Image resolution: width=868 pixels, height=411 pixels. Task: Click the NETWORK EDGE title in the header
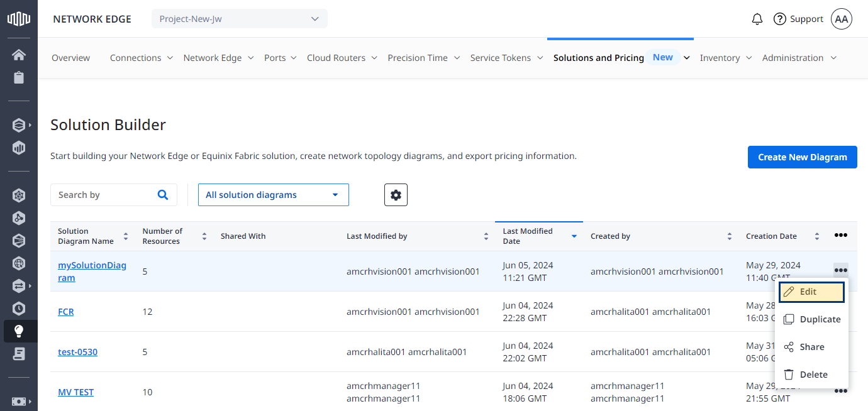(x=92, y=19)
